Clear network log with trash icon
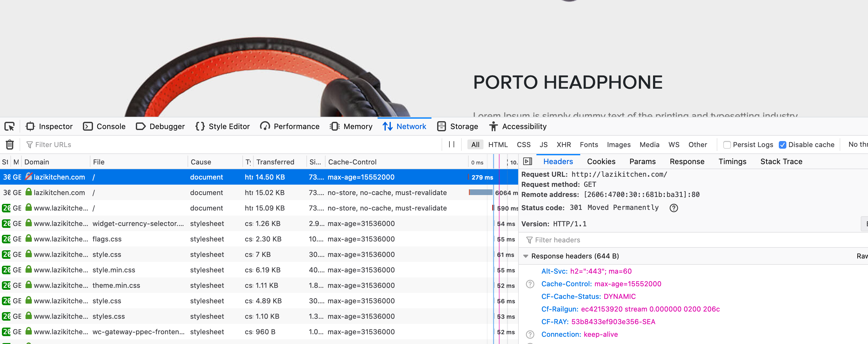Screen dimensions: 868x344 10,145
